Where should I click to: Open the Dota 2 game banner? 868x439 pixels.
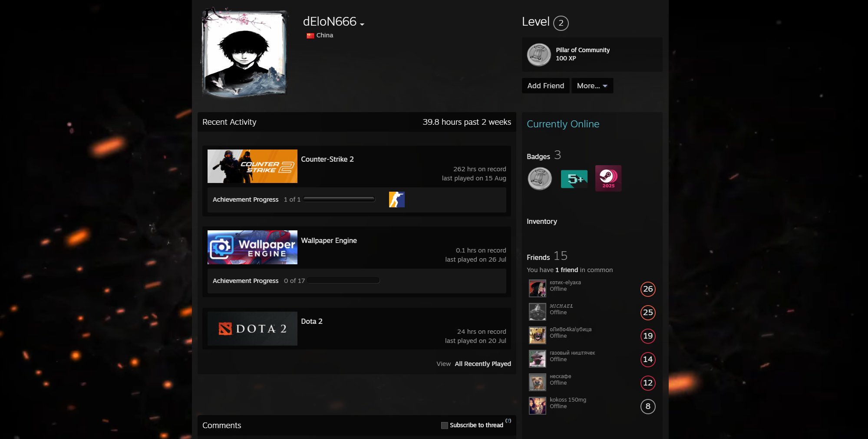[252, 329]
